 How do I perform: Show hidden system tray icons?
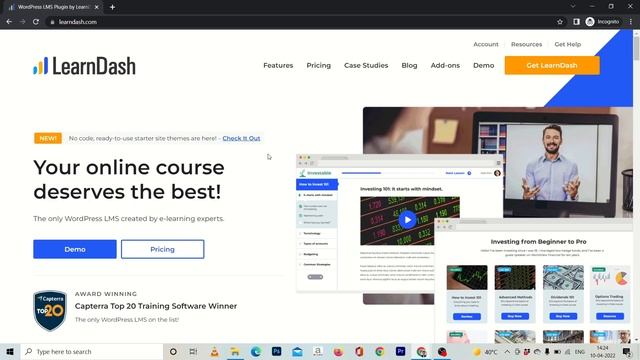[x=507, y=351]
